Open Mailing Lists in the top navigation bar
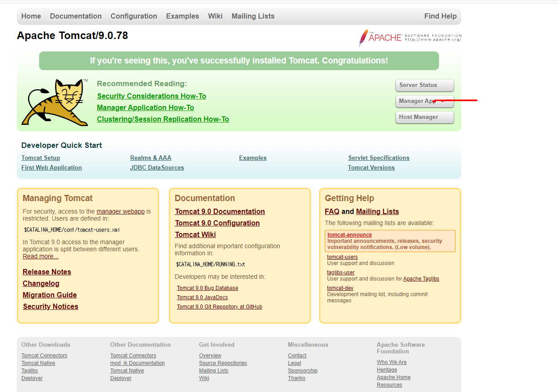 [x=253, y=16]
